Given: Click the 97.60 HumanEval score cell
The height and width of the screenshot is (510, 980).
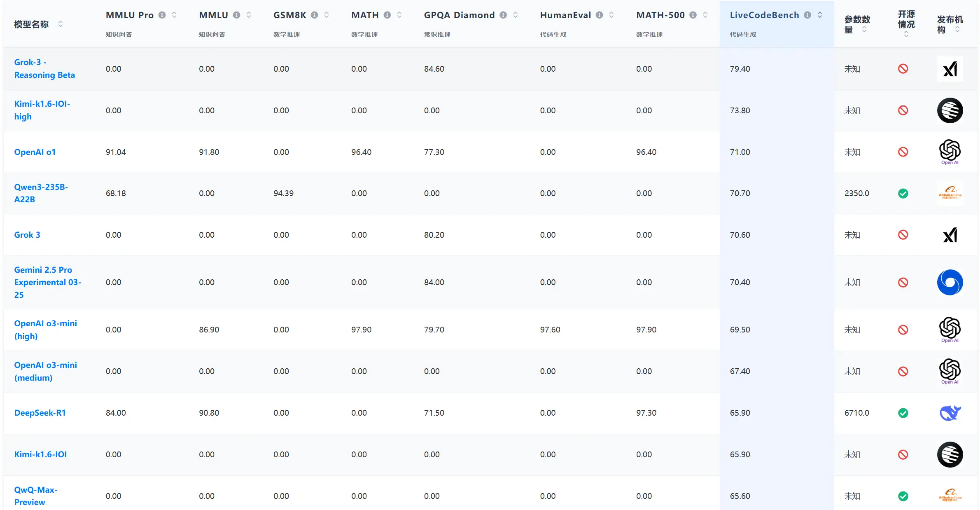Looking at the screenshot, I should click(550, 330).
